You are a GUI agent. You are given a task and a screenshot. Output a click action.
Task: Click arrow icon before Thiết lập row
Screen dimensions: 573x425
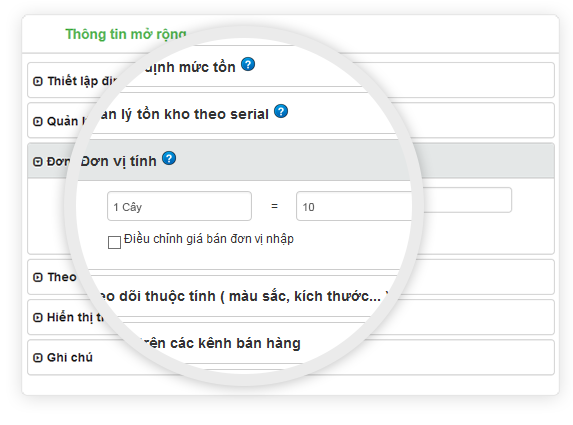click(38, 81)
